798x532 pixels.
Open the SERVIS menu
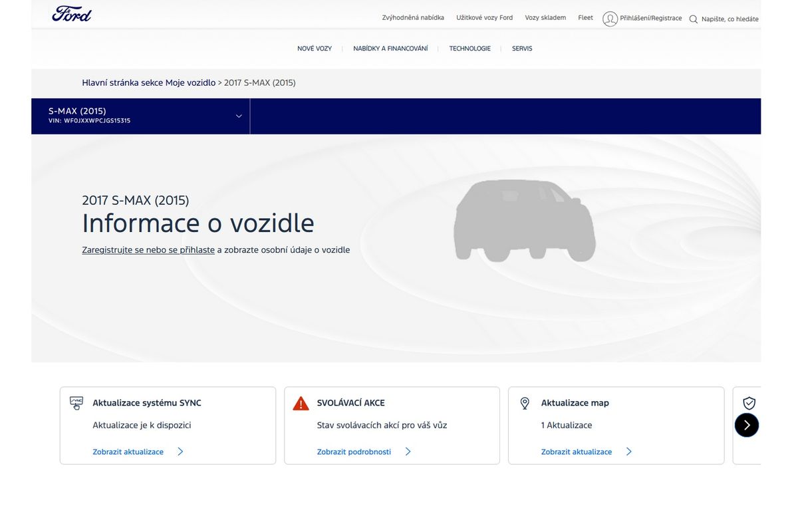[x=522, y=49]
